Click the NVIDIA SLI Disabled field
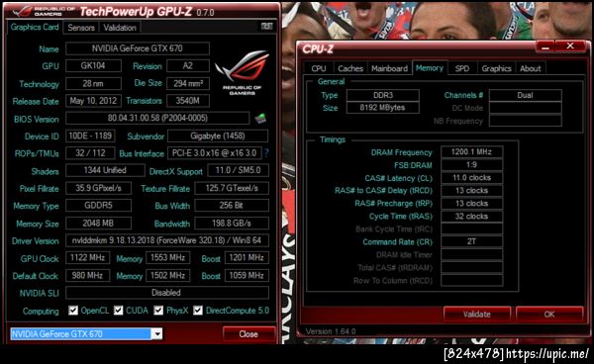594x364 pixels. pos(167,293)
